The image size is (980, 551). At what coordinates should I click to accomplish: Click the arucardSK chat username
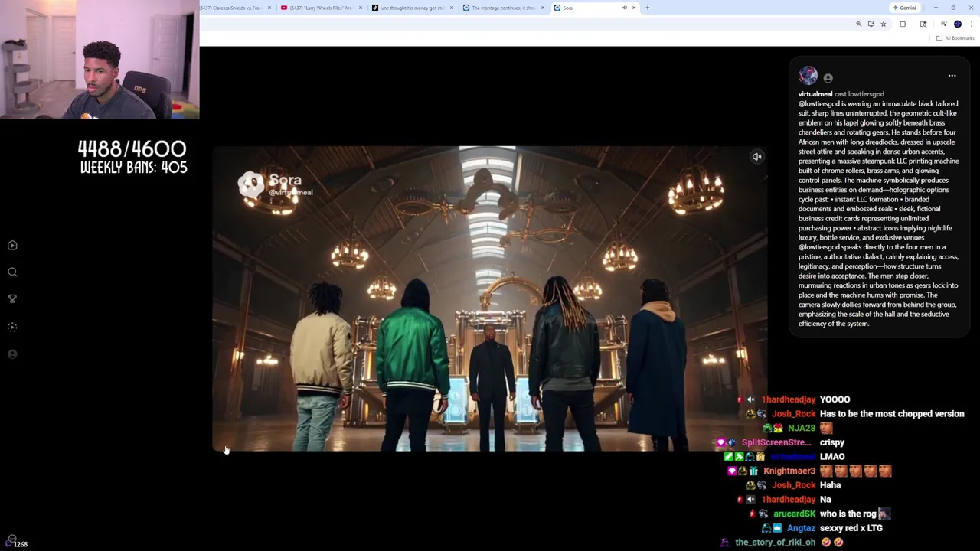click(794, 514)
